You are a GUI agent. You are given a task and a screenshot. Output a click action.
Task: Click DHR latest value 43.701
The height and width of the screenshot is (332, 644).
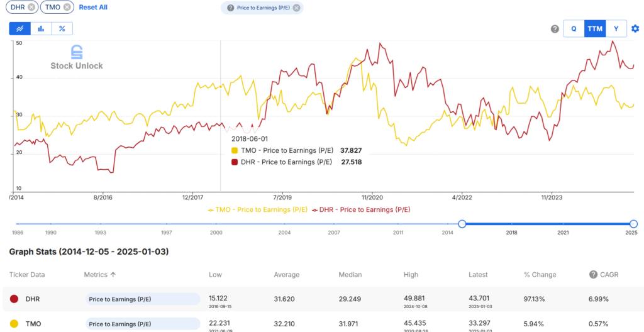pyautogui.click(x=479, y=298)
